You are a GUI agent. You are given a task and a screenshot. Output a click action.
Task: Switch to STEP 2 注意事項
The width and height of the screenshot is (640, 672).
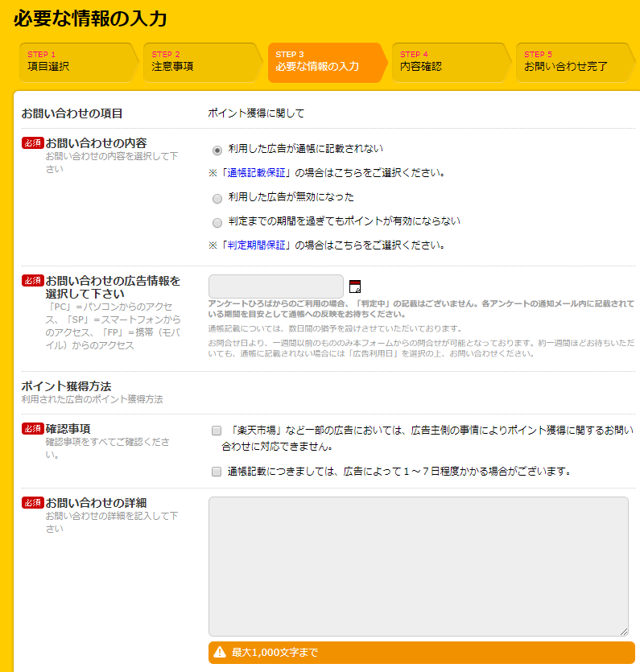201,62
